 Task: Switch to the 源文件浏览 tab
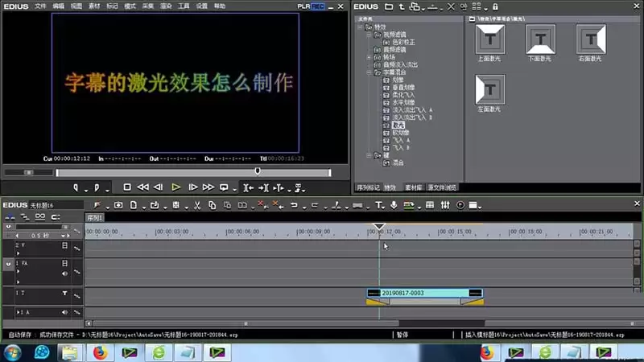coord(442,187)
